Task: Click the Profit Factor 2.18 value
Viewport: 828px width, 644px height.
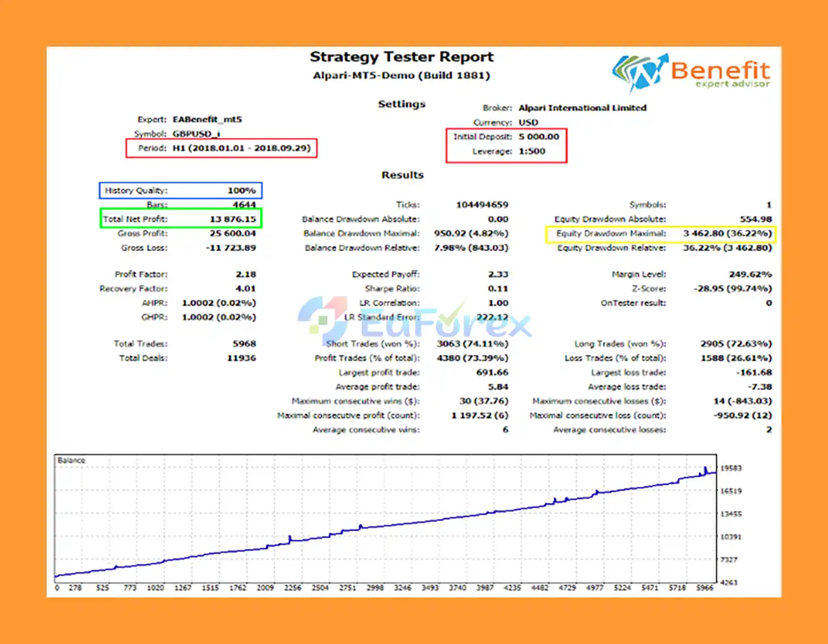Action: click(246, 274)
